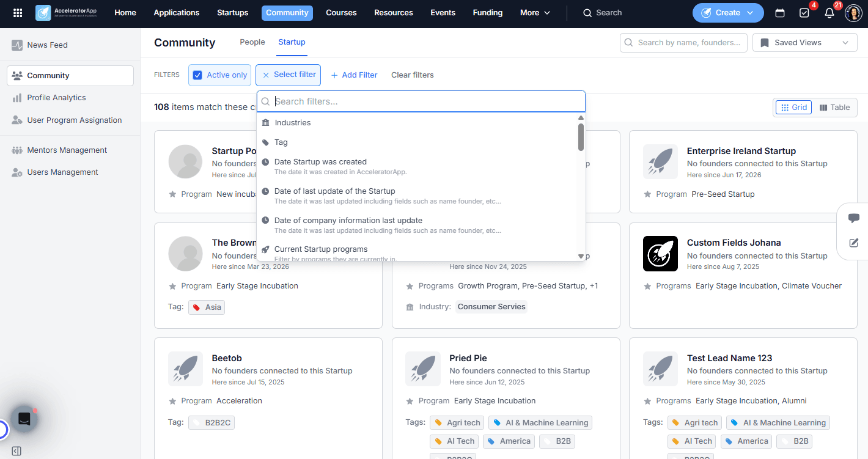
Task: Open the chat bubble icon on right edge
Action: [x=854, y=218]
